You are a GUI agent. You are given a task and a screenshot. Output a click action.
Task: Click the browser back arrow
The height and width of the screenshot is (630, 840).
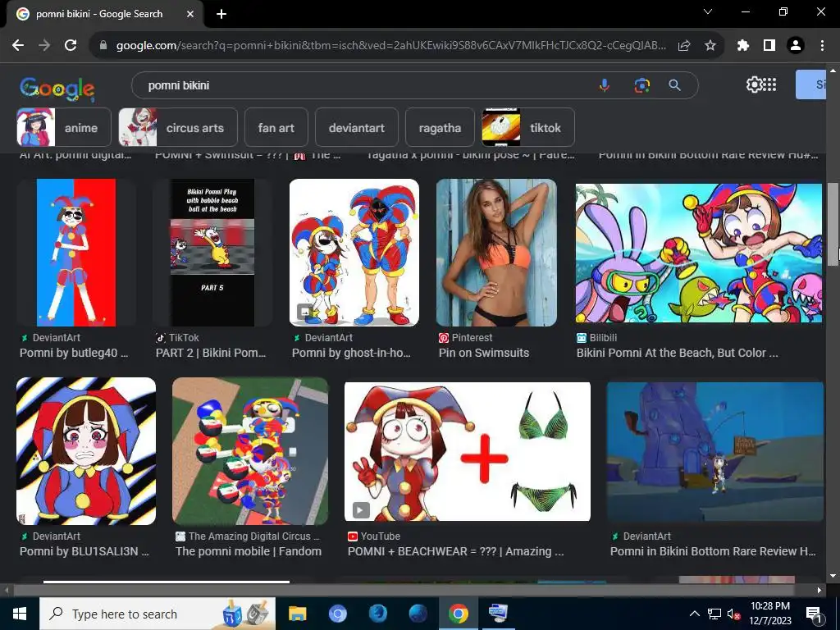(18, 46)
